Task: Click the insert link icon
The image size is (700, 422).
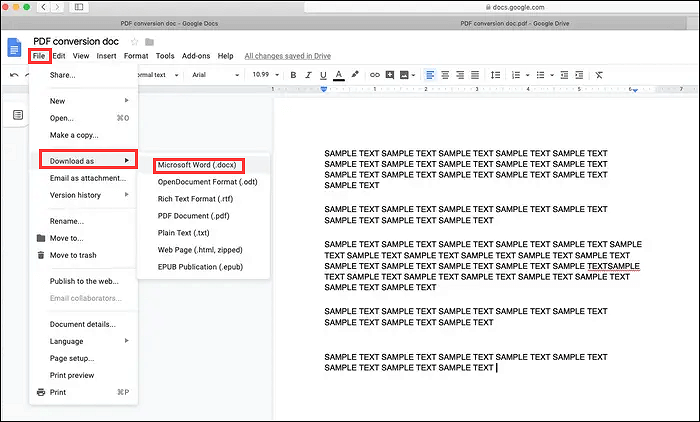Action: pyautogui.click(x=375, y=74)
